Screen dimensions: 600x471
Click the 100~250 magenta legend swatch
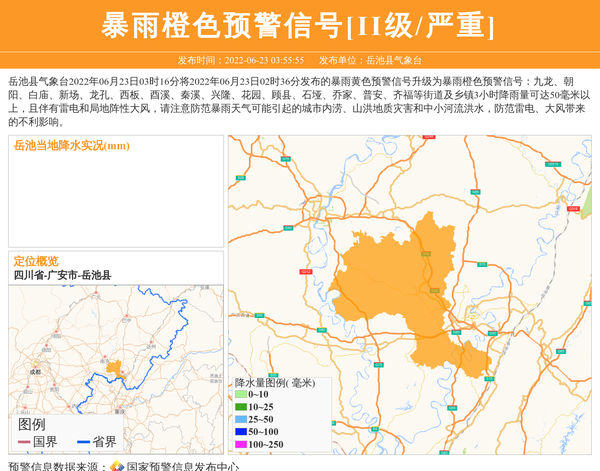(x=240, y=444)
